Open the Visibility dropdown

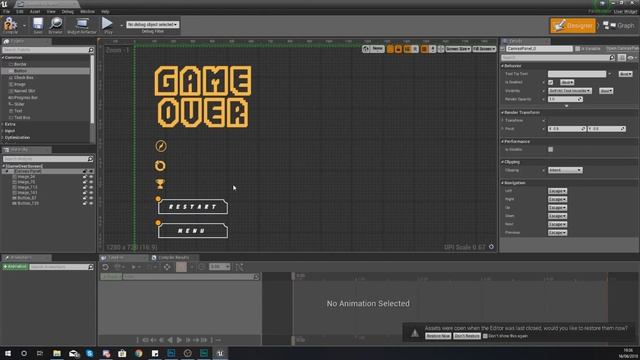[x=570, y=91]
